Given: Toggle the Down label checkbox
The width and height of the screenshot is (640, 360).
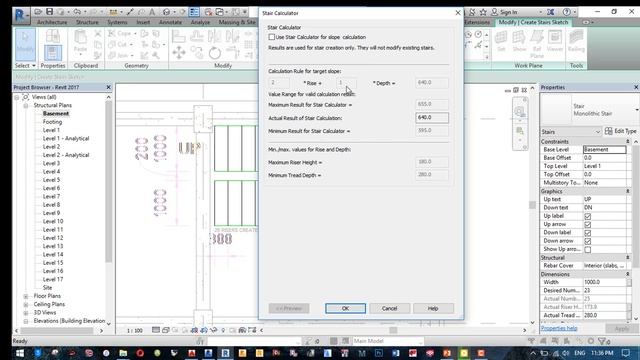Looking at the screenshot, I should tap(587, 233).
